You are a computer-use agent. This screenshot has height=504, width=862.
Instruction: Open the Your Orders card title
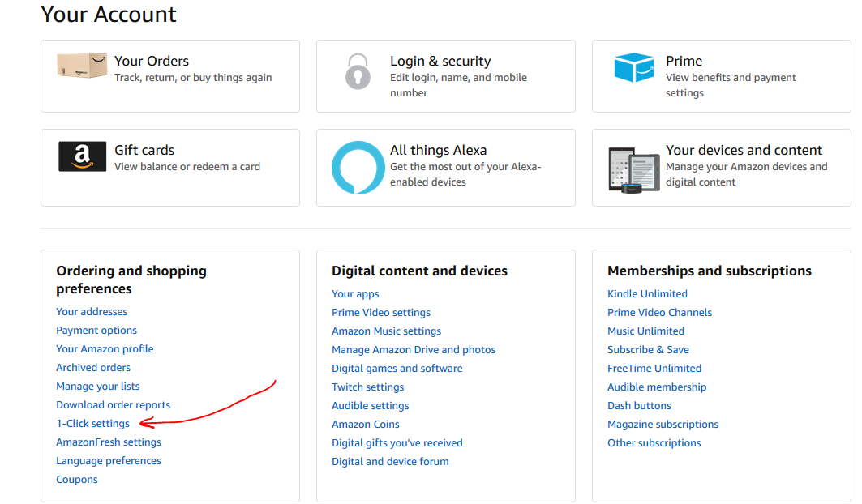[152, 61]
